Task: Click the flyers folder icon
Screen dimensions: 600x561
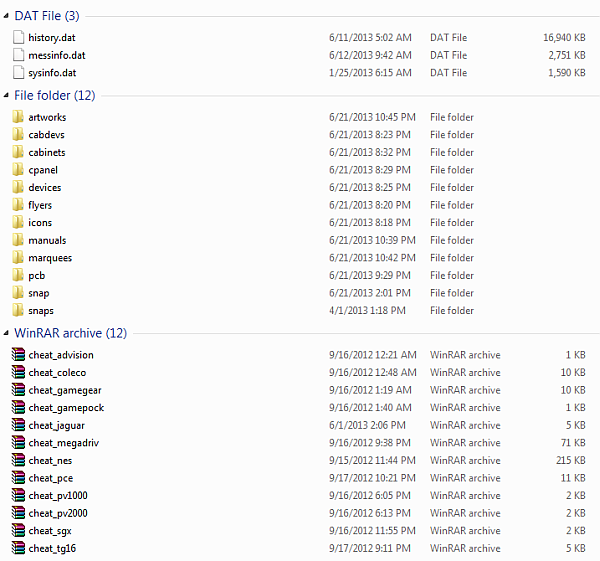Action: [18, 205]
